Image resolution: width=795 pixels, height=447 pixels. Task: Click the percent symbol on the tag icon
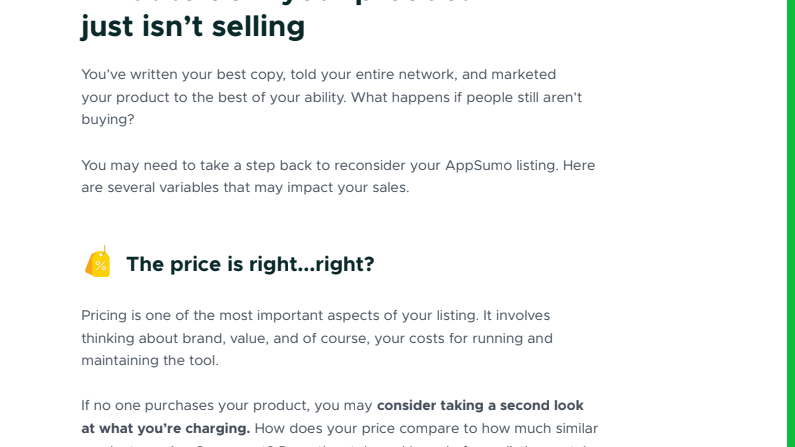pyautogui.click(x=100, y=266)
